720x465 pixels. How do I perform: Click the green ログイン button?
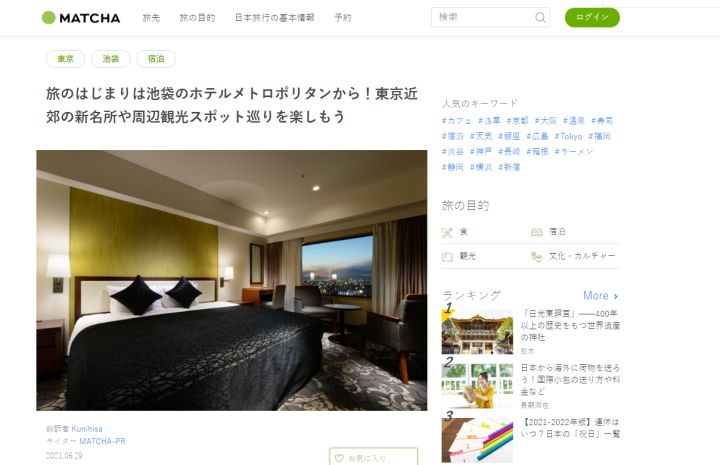(x=592, y=17)
